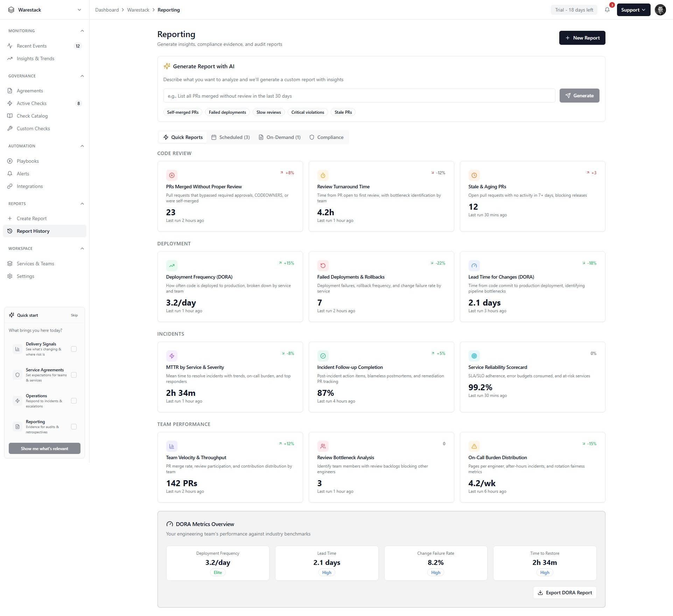Open the notification bell
The height and width of the screenshot is (616, 673).
point(607,10)
